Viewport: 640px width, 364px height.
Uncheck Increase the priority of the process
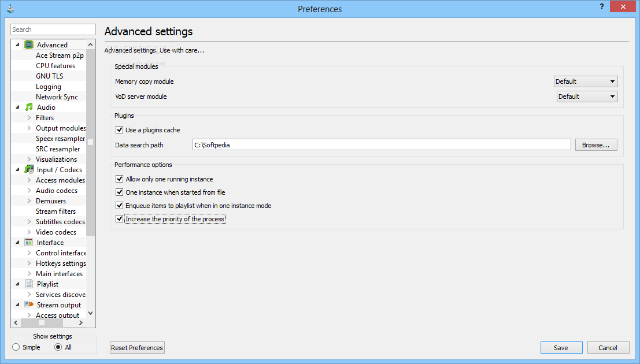[119, 219]
